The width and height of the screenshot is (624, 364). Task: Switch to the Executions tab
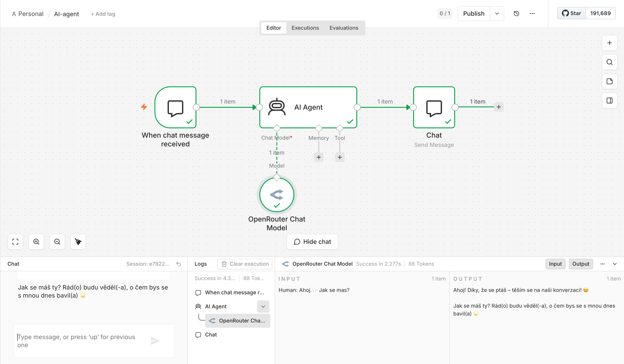point(305,28)
